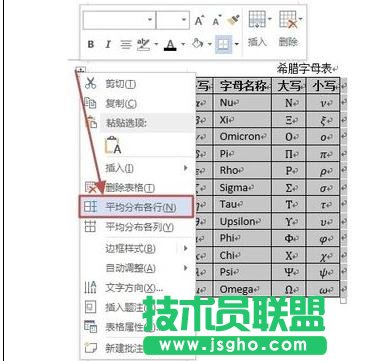Viewport: 370px width, 361px height.
Task: Click the Tau table cell
Action: (x=243, y=205)
